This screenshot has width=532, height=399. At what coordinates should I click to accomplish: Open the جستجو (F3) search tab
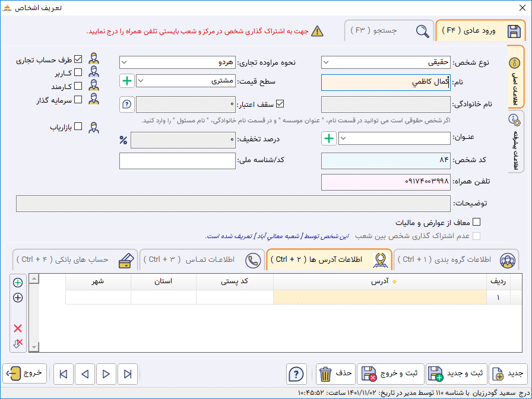tap(389, 31)
